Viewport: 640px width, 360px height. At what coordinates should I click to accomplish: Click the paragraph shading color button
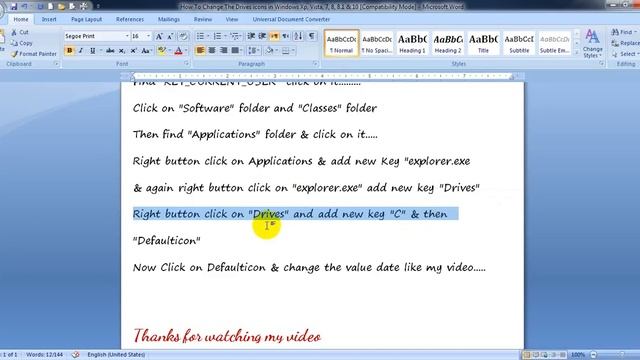point(269,51)
